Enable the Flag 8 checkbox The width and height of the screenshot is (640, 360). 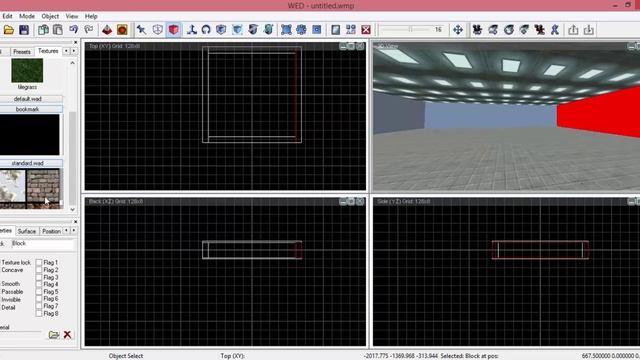pyautogui.click(x=39, y=313)
